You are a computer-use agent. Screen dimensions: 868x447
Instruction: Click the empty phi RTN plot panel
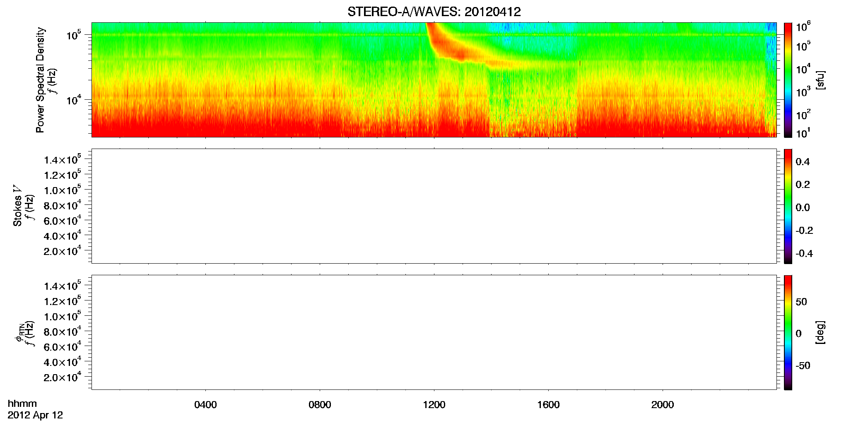(x=434, y=332)
